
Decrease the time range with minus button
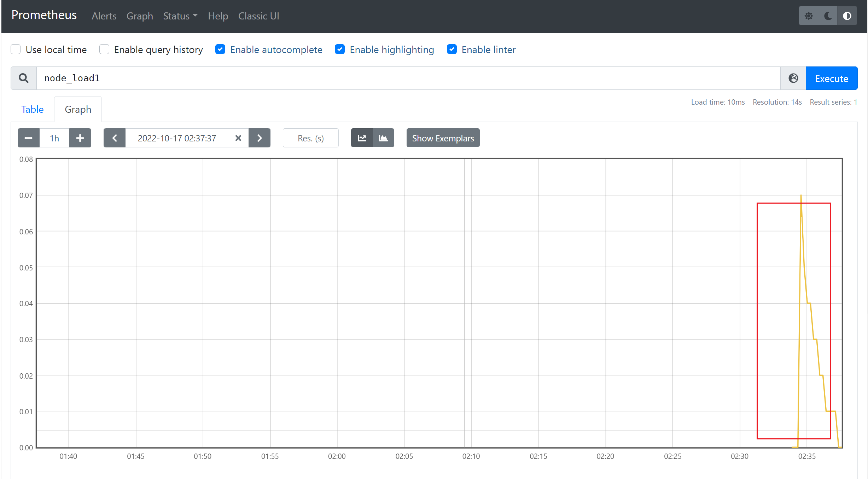click(29, 138)
